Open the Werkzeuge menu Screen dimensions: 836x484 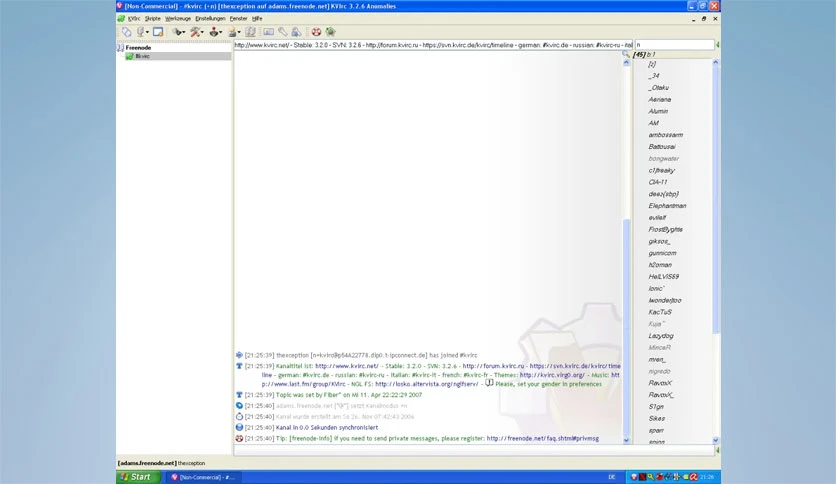pos(178,19)
